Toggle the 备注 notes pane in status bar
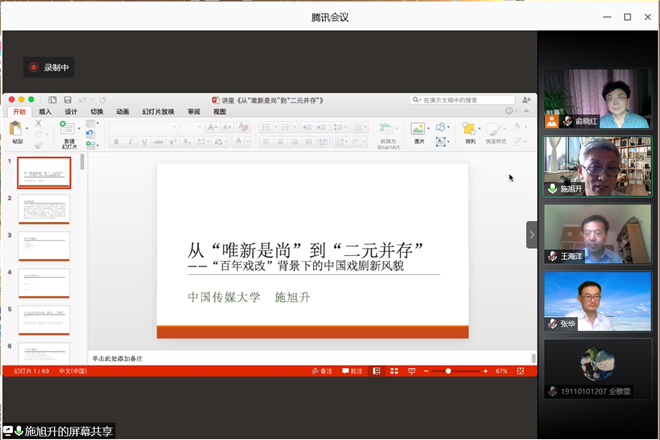The height and width of the screenshot is (440, 660). 322,371
